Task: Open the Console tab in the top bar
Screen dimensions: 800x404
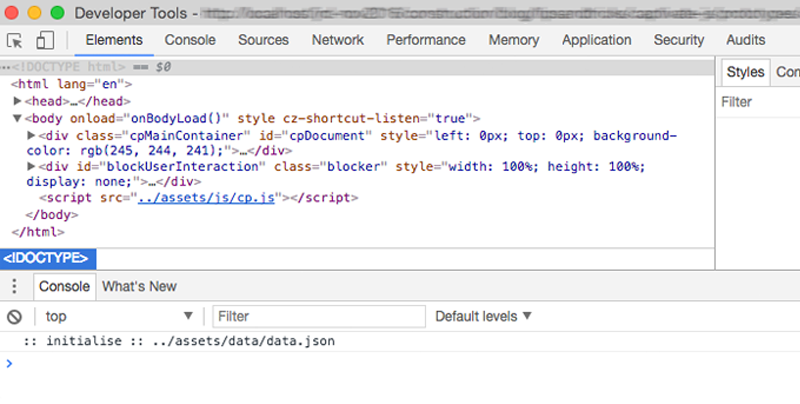Action: (190, 40)
